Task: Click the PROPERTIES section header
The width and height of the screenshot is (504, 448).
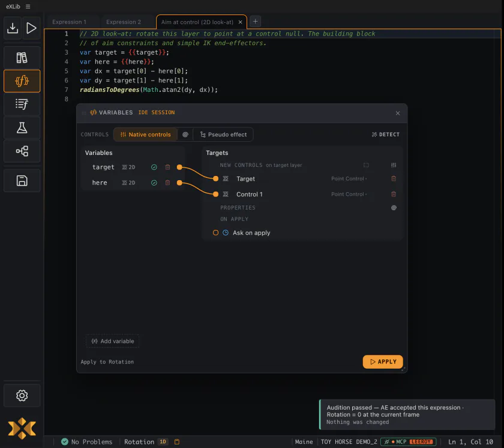Action: [238, 208]
